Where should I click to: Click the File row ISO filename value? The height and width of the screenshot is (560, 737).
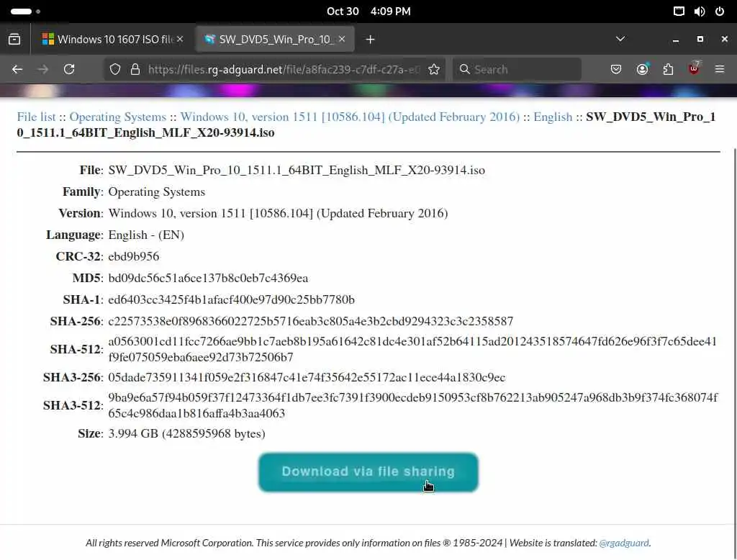[x=297, y=170]
